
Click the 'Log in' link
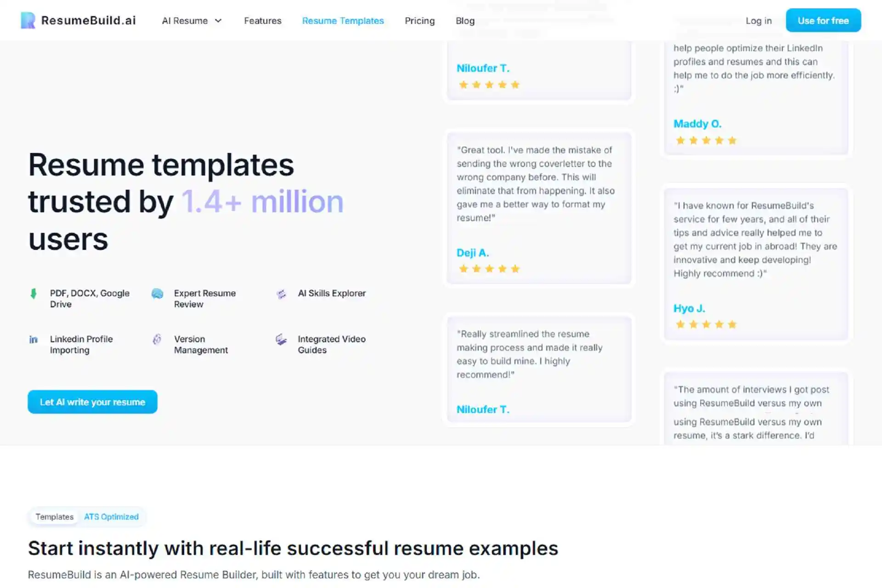click(x=758, y=20)
